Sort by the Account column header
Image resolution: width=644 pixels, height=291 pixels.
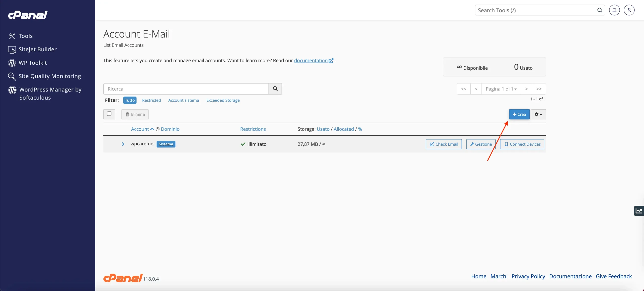pos(140,129)
